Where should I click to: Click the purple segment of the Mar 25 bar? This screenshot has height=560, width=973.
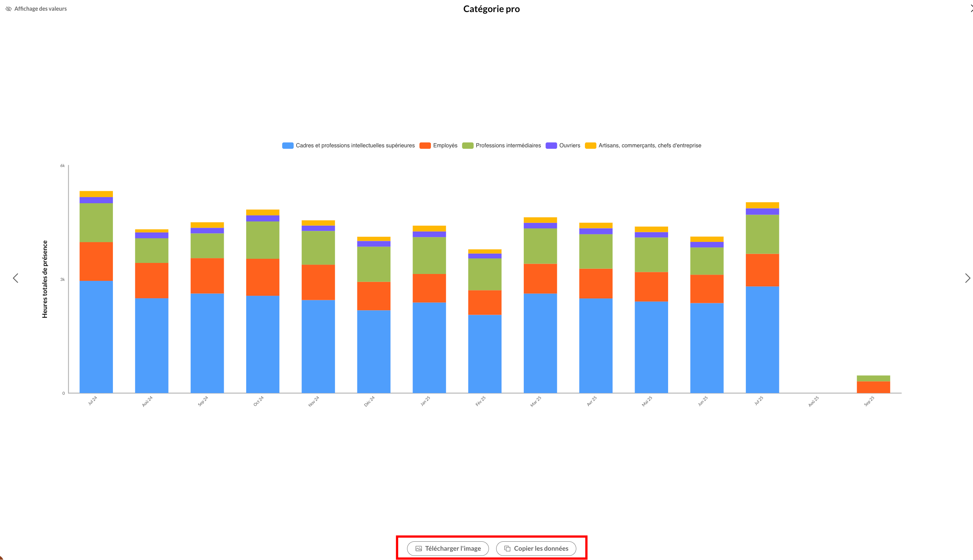coord(540,226)
